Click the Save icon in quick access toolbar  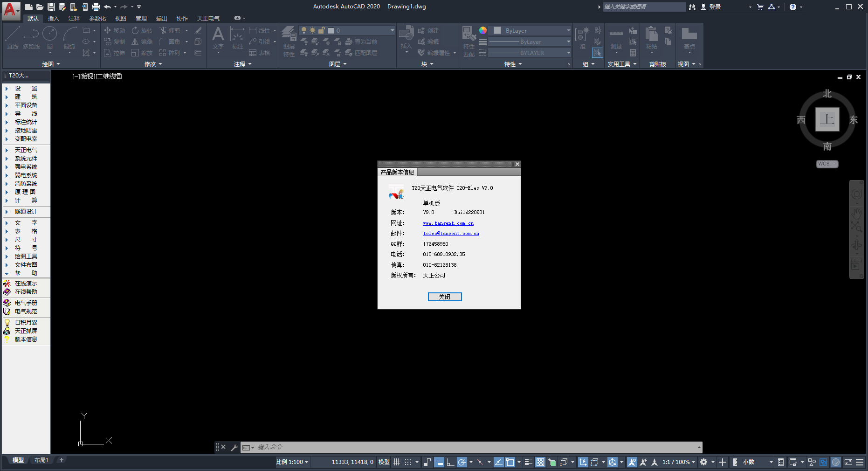point(51,7)
